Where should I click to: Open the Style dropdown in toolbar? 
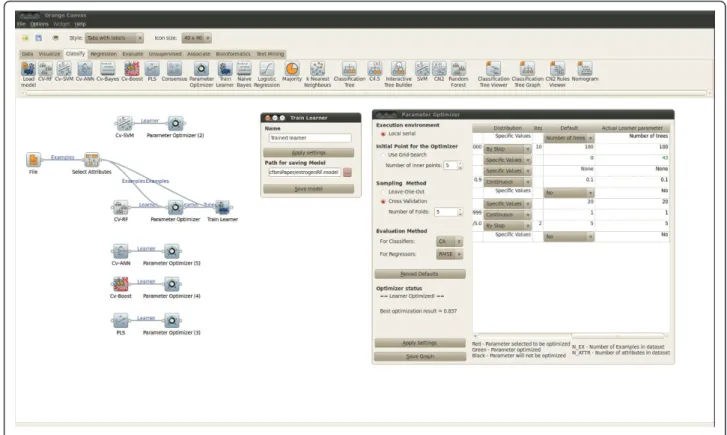point(114,38)
